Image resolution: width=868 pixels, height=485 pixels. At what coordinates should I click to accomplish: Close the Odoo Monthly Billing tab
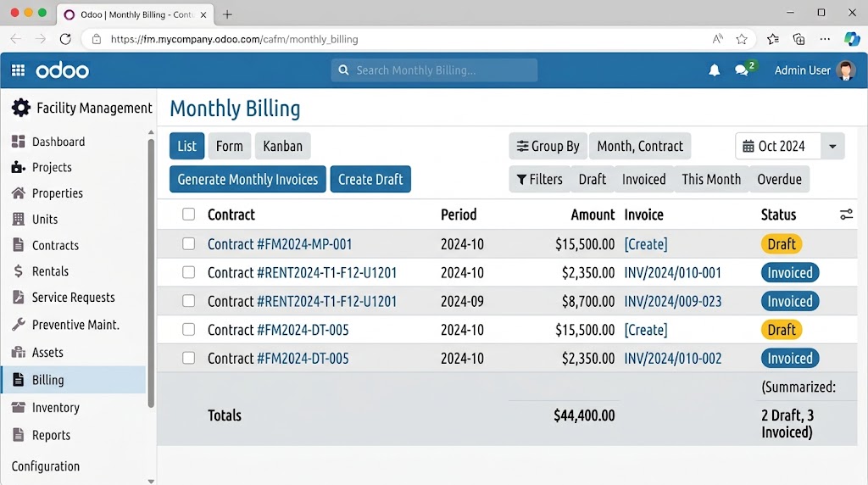coord(203,15)
